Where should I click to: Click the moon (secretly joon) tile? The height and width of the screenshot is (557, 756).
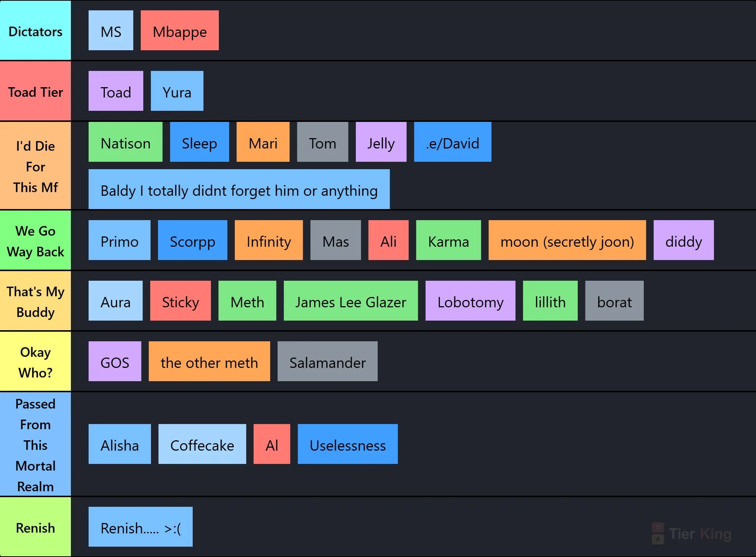point(567,240)
